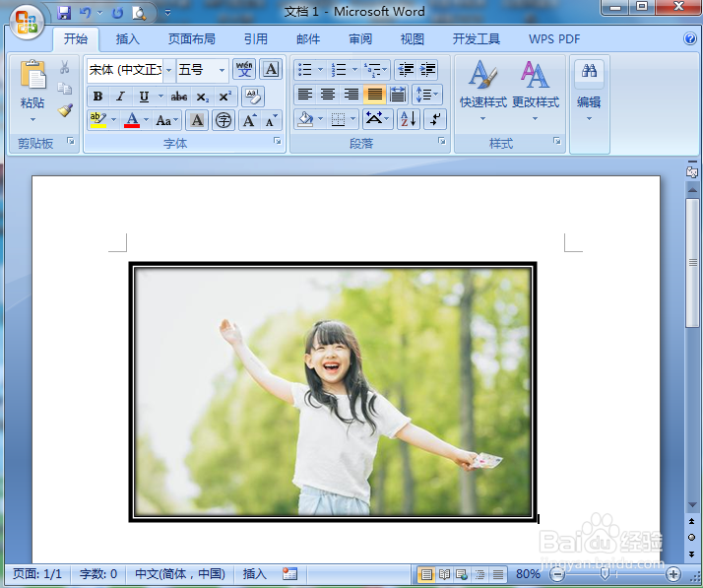Click the macro recording icon in the status bar
Image resolution: width=703 pixels, height=588 pixels.
click(289, 573)
